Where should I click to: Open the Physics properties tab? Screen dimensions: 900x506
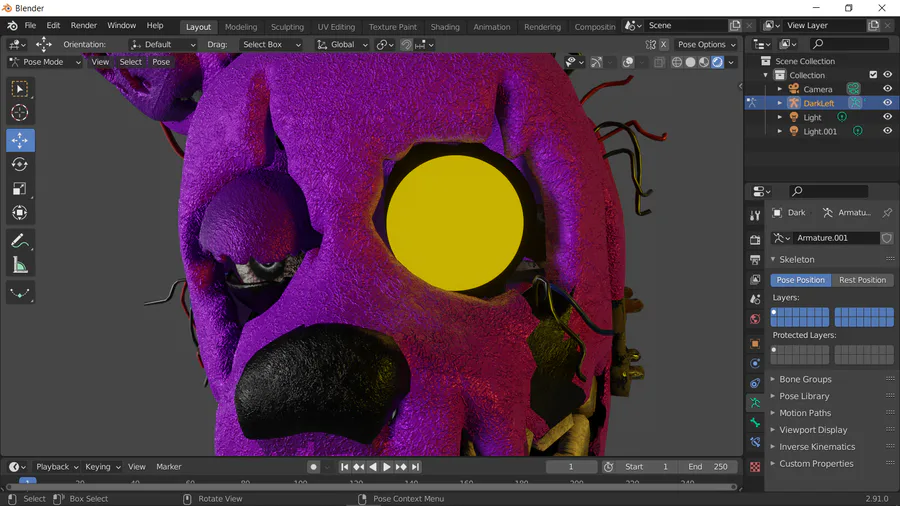tap(755, 364)
